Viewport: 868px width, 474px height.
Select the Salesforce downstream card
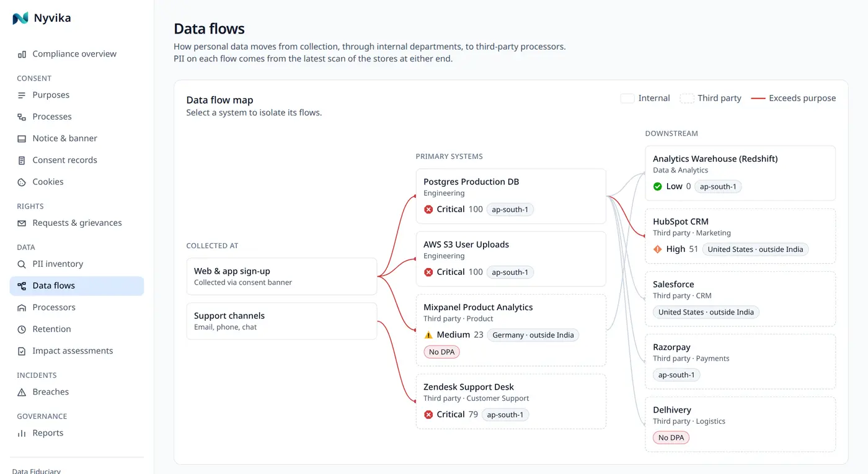[740, 298]
